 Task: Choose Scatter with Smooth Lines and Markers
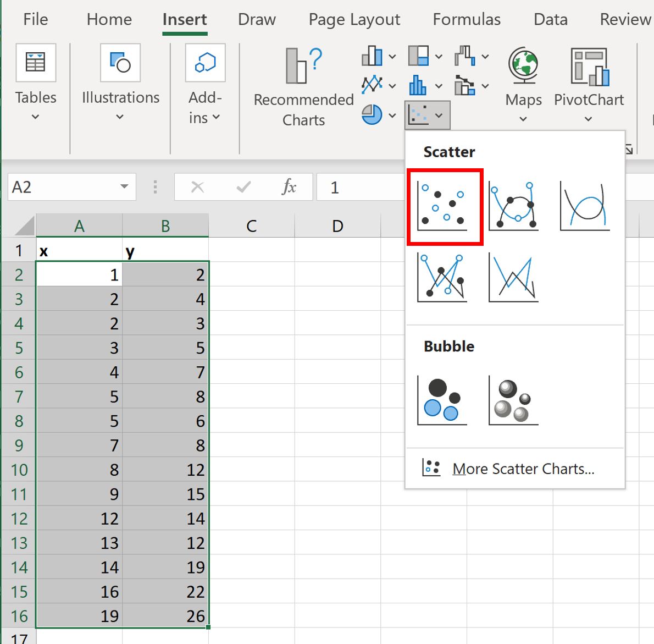tap(514, 206)
